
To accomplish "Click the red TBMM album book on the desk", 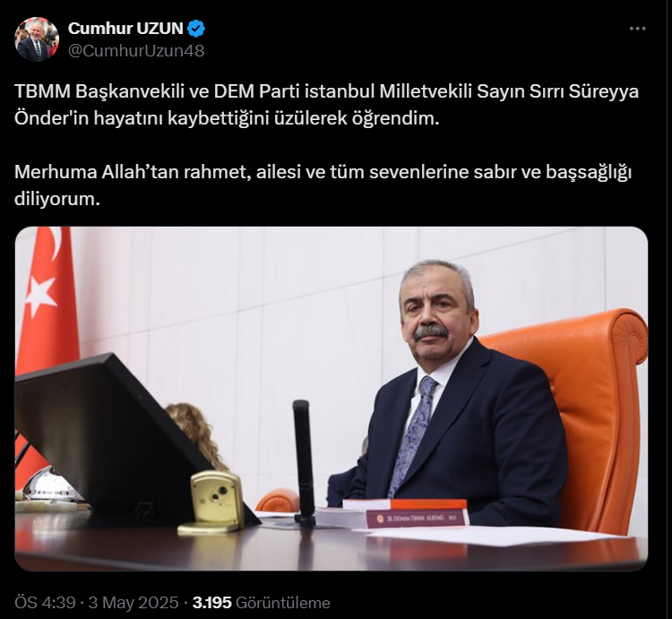I will click(x=418, y=518).
